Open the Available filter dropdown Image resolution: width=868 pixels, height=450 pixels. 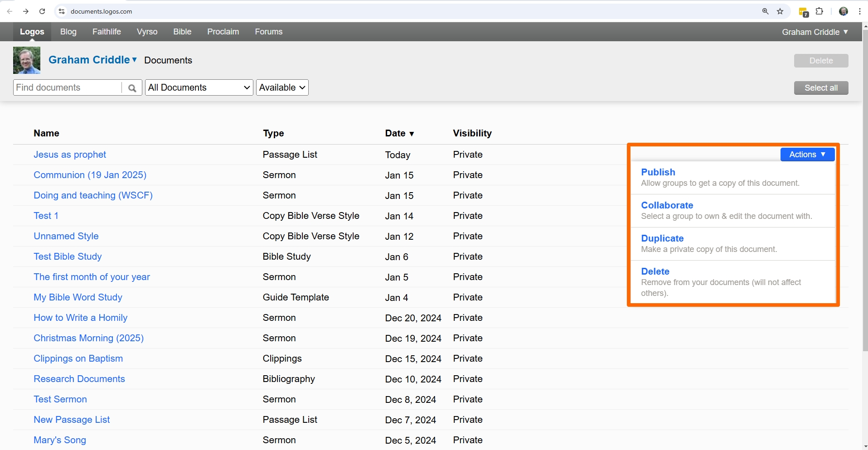click(282, 87)
